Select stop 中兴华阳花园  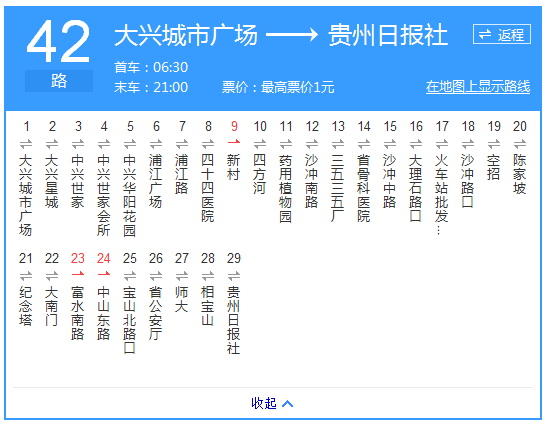coord(130,195)
